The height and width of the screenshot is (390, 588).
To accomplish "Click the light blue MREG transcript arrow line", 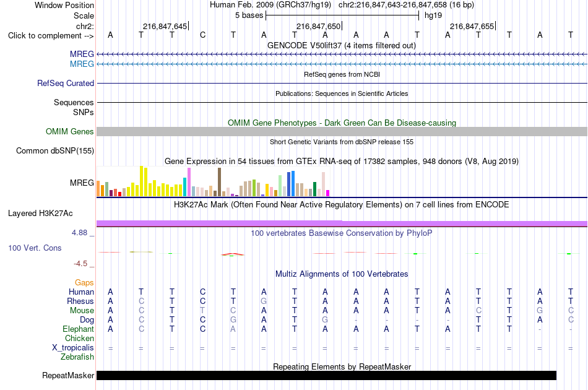I will [342, 64].
